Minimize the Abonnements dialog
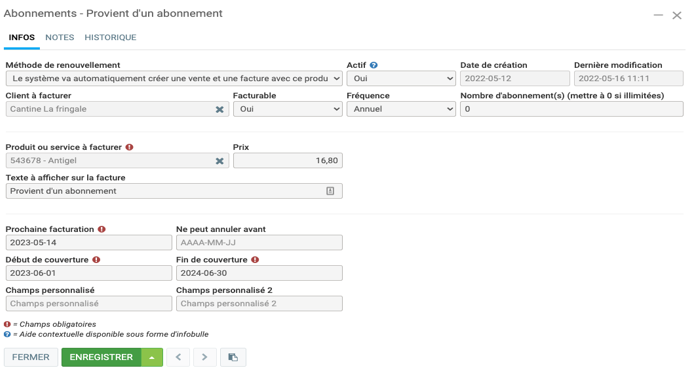 [x=658, y=15]
